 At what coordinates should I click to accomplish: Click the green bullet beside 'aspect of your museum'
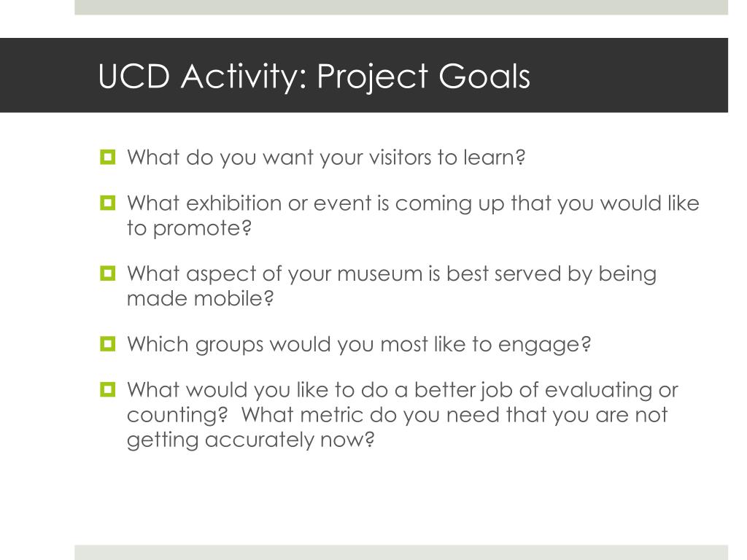coord(108,273)
